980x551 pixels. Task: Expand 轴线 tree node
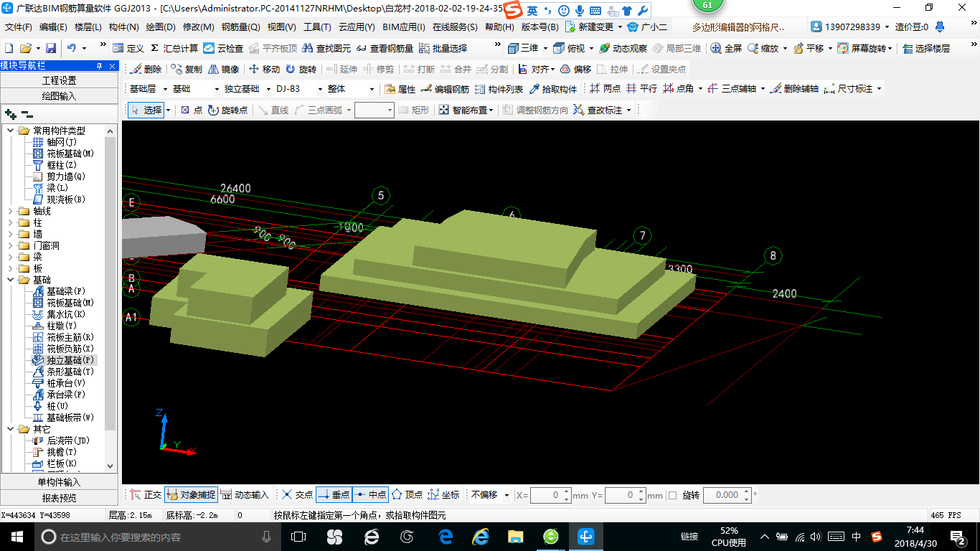point(11,211)
